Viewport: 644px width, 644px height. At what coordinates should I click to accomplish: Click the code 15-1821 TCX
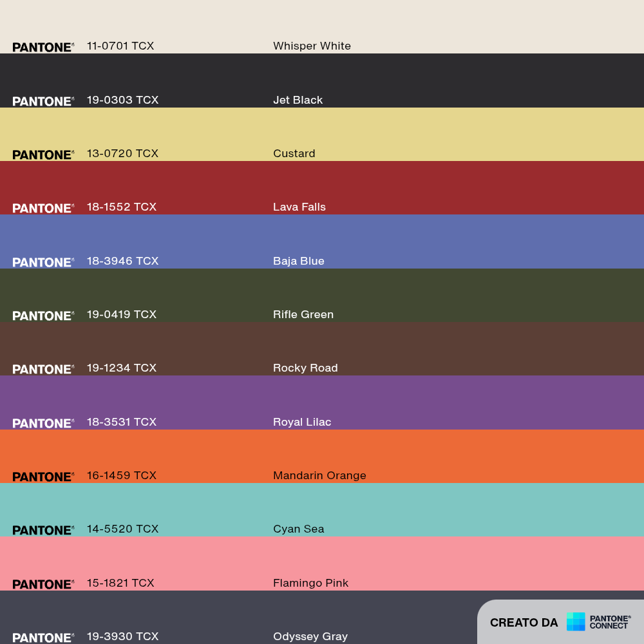point(120,583)
